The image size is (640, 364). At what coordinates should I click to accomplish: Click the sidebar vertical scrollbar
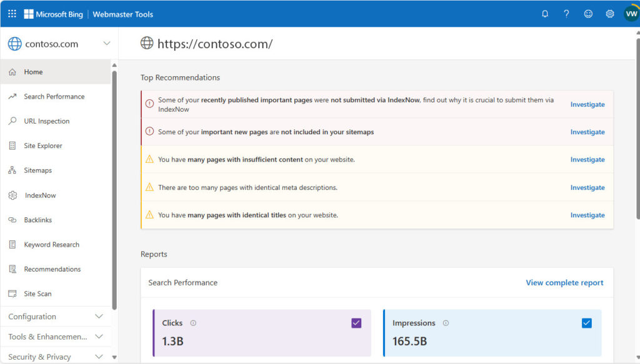pyautogui.click(x=114, y=187)
